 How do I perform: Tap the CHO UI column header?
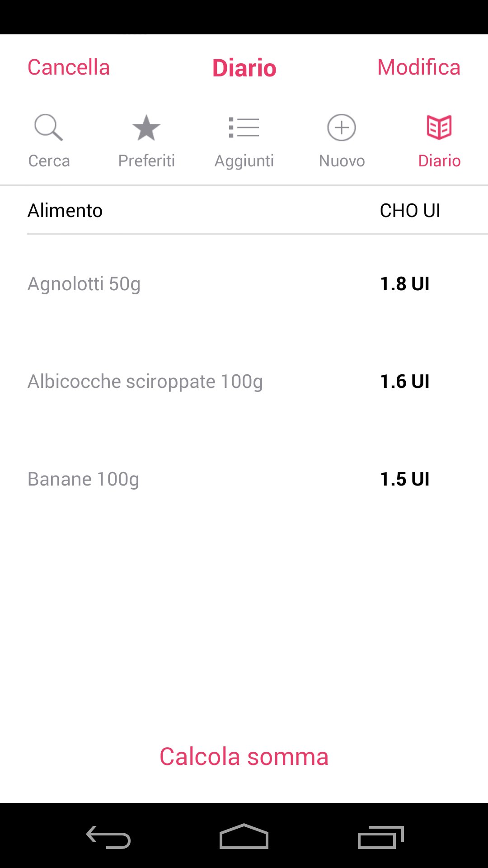click(x=410, y=211)
